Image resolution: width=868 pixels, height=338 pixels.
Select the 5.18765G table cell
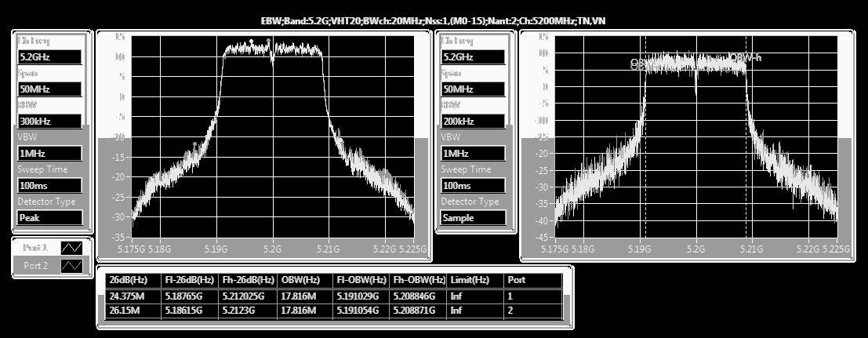[x=191, y=296]
